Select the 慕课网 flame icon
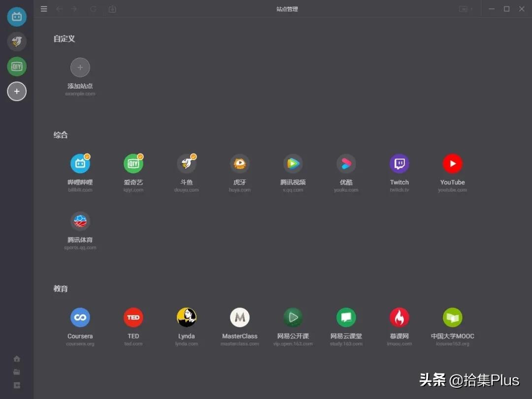 point(399,317)
